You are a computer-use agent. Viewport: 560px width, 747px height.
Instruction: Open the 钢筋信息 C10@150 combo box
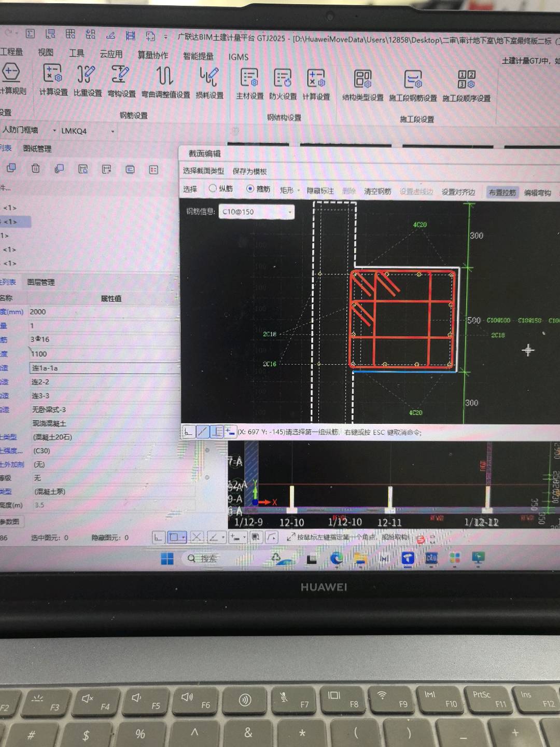tap(256, 212)
